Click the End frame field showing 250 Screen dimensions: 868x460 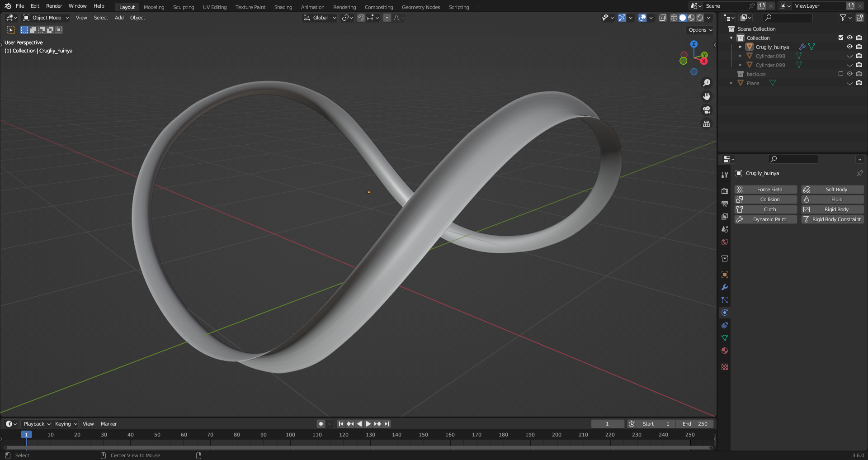coord(695,424)
